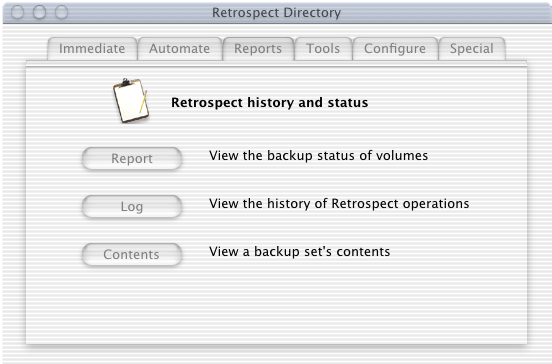Screen dimensions: 552x364
Task: Open the Configure tab
Action: [x=395, y=49]
